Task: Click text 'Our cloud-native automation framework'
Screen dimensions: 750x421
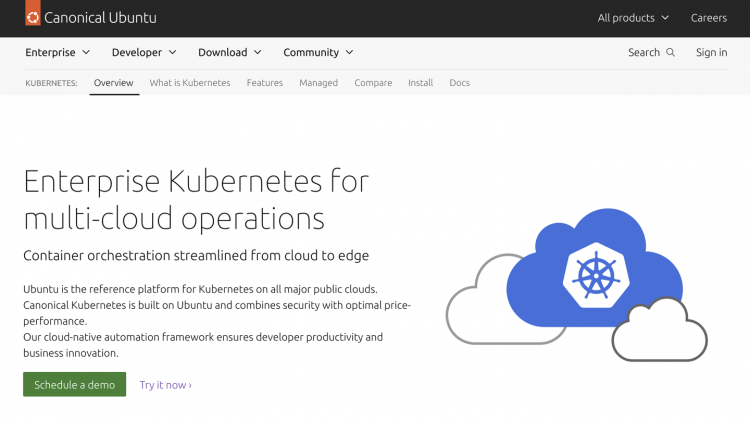Action: click(x=119, y=337)
